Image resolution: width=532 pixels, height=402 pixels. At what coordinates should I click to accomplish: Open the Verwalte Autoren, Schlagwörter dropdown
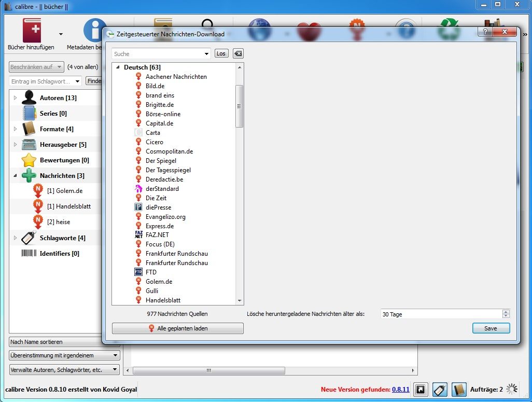point(64,370)
